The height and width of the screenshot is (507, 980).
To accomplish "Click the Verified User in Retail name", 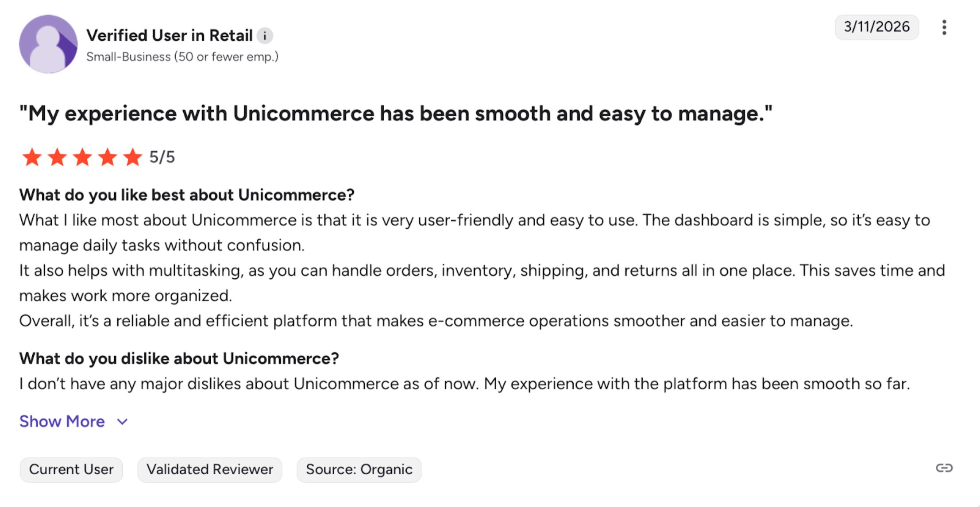I will (x=170, y=35).
